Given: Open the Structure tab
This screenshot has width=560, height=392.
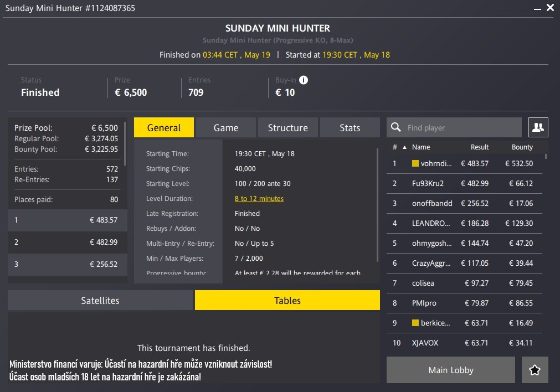Looking at the screenshot, I should pyautogui.click(x=287, y=127).
